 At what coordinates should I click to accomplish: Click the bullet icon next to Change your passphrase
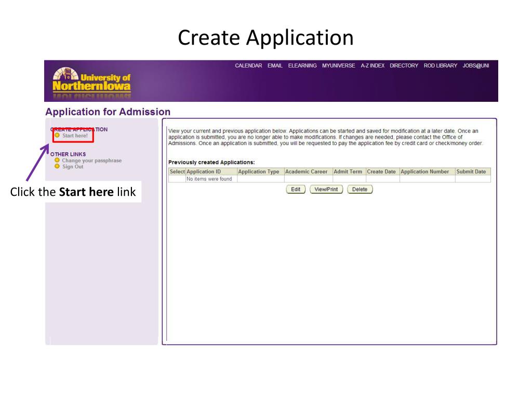[57, 160]
